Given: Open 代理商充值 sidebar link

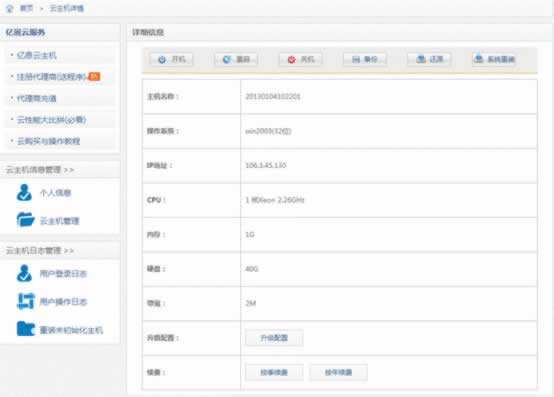Looking at the screenshot, I should pos(36,99).
